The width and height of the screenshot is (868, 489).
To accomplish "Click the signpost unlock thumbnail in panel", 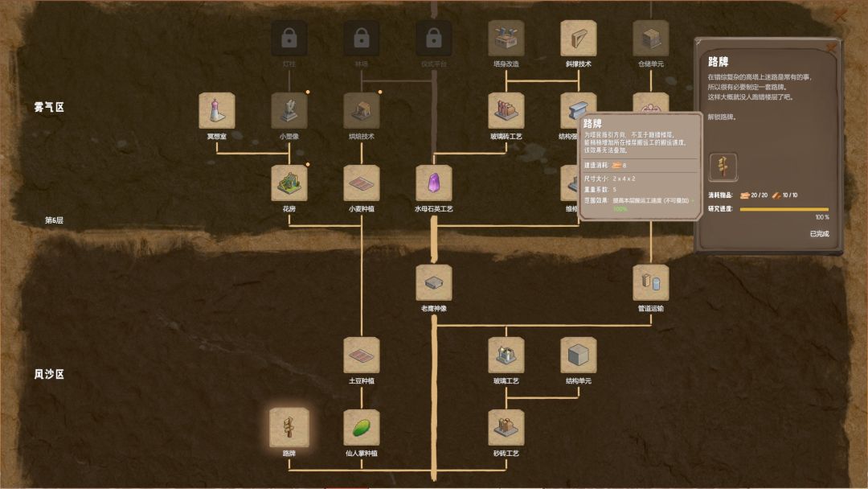I will click(723, 166).
